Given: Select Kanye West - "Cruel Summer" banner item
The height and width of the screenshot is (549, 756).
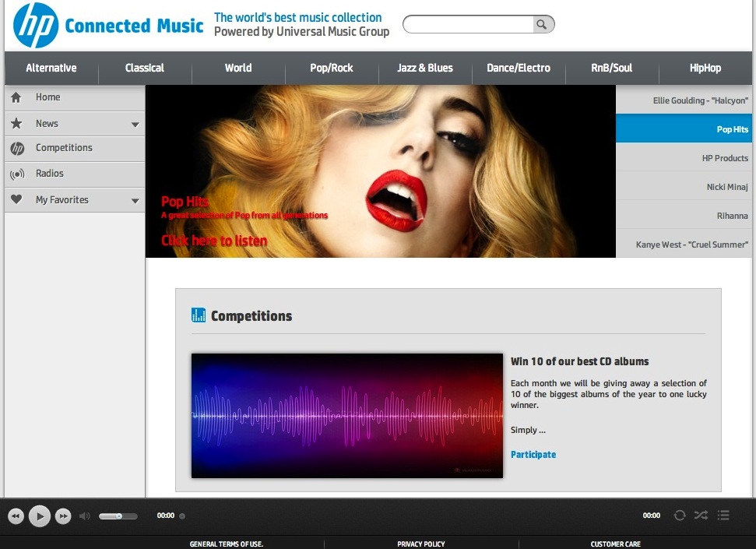Looking at the screenshot, I should tap(684, 244).
